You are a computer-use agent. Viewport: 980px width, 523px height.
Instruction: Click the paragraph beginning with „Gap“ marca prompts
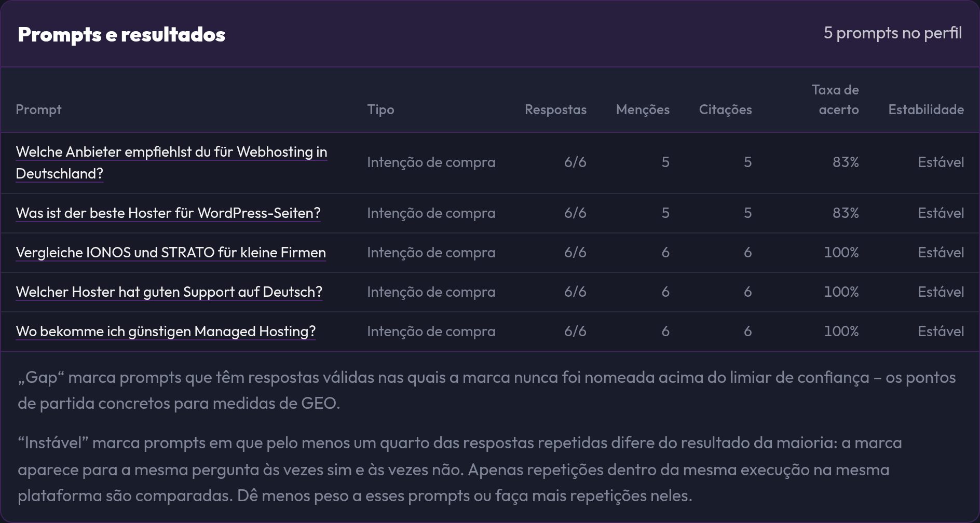(x=487, y=390)
